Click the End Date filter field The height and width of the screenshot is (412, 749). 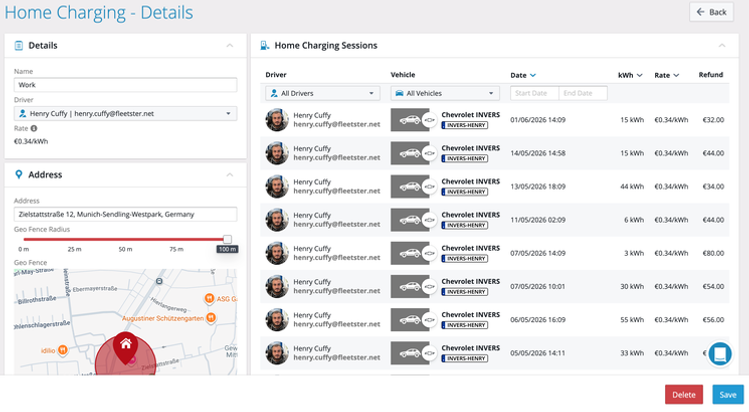583,93
